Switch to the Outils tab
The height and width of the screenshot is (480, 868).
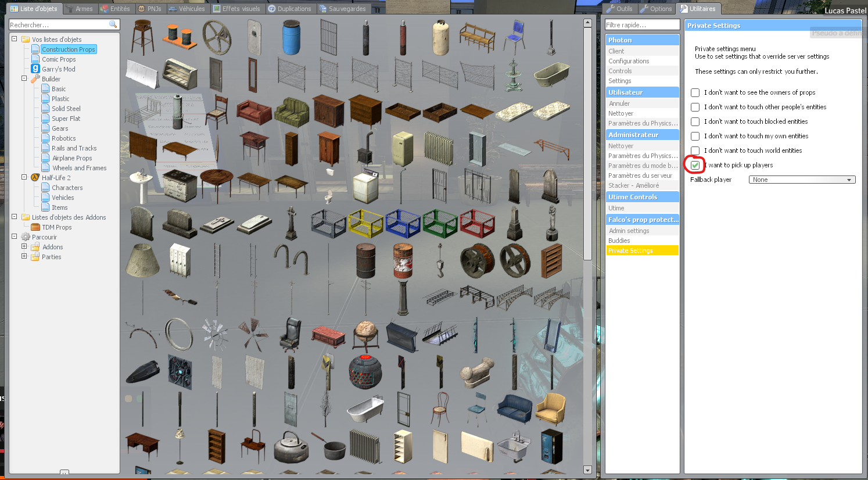click(x=619, y=9)
